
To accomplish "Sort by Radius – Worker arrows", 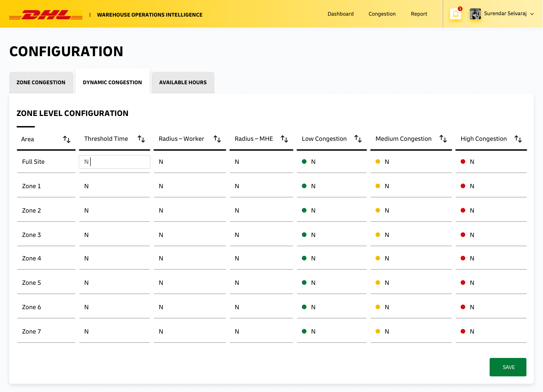I will click(217, 139).
